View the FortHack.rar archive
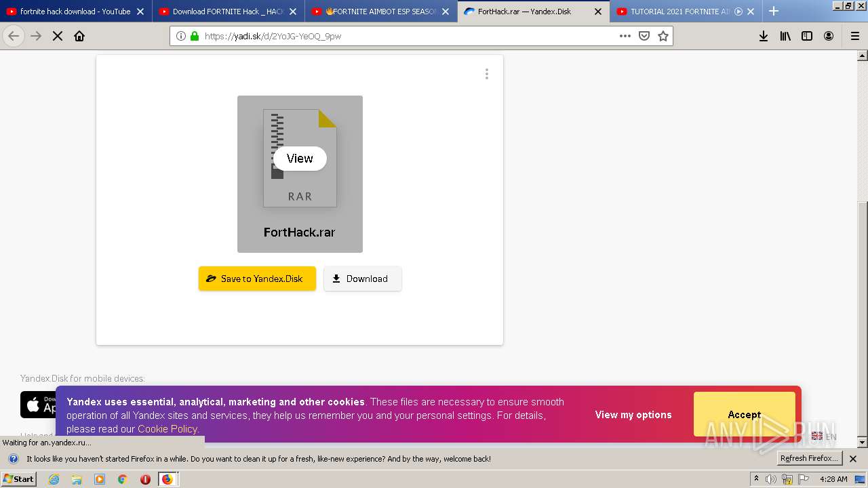 (300, 159)
